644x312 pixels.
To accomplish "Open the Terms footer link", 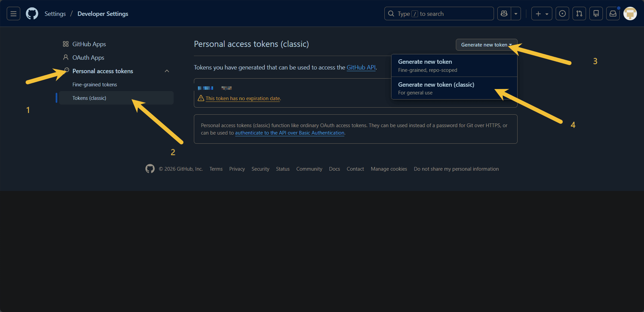I will (x=216, y=169).
